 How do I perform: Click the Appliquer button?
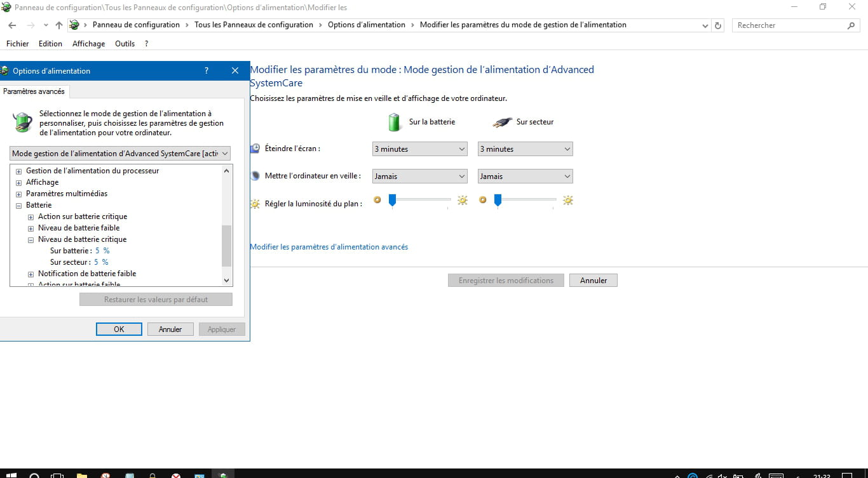(222, 329)
